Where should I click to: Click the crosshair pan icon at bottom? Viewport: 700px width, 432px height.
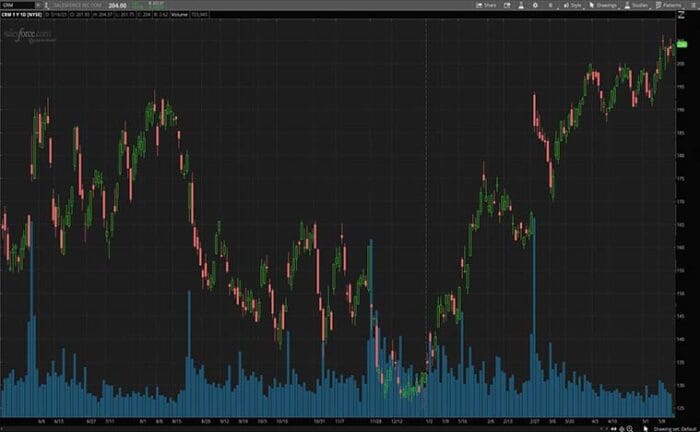click(621, 429)
